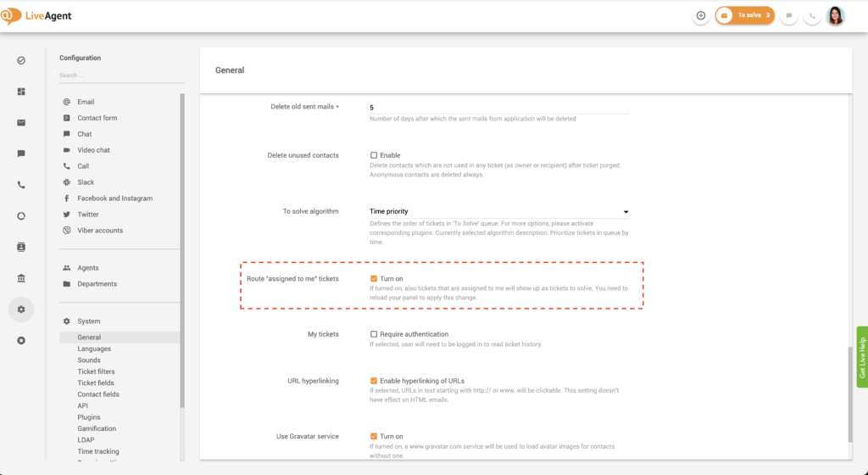Viewport: 868px width, 475px height.
Task: Click the To solve button
Action: point(744,15)
